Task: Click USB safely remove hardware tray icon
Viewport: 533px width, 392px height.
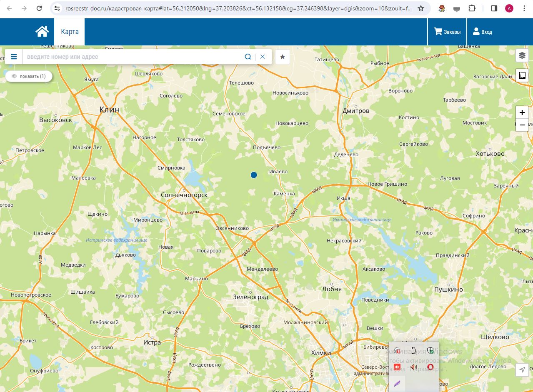Action: pyautogui.click(x=414, y=350)
